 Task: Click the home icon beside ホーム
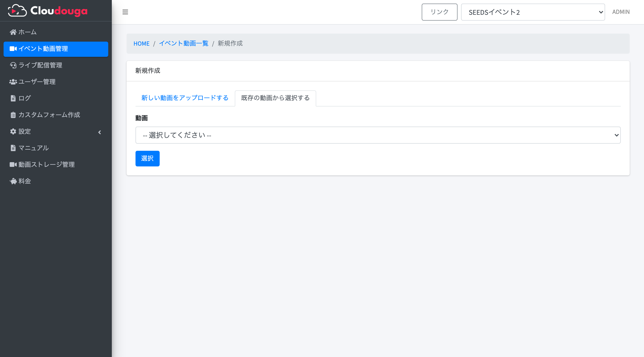[13, 32]
